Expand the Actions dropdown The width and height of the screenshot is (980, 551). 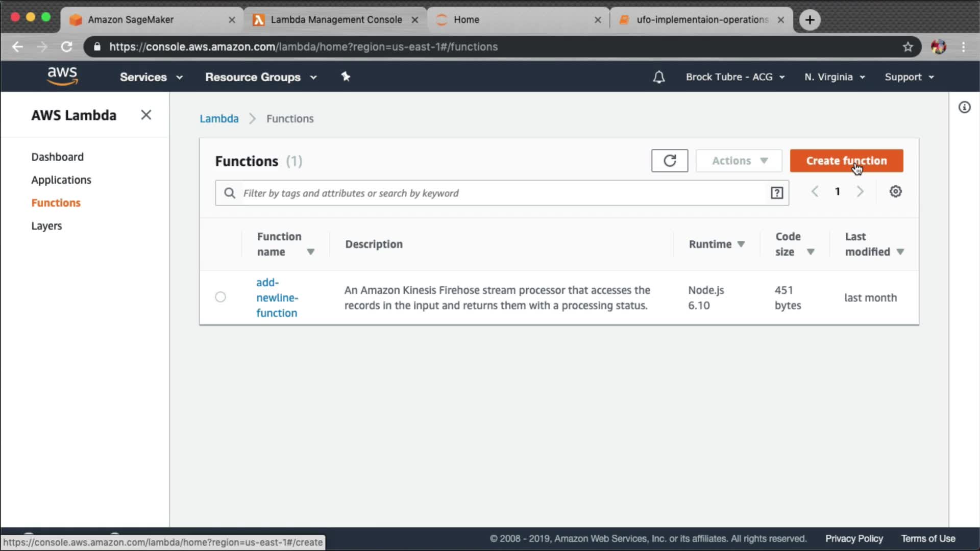(739, 161)
